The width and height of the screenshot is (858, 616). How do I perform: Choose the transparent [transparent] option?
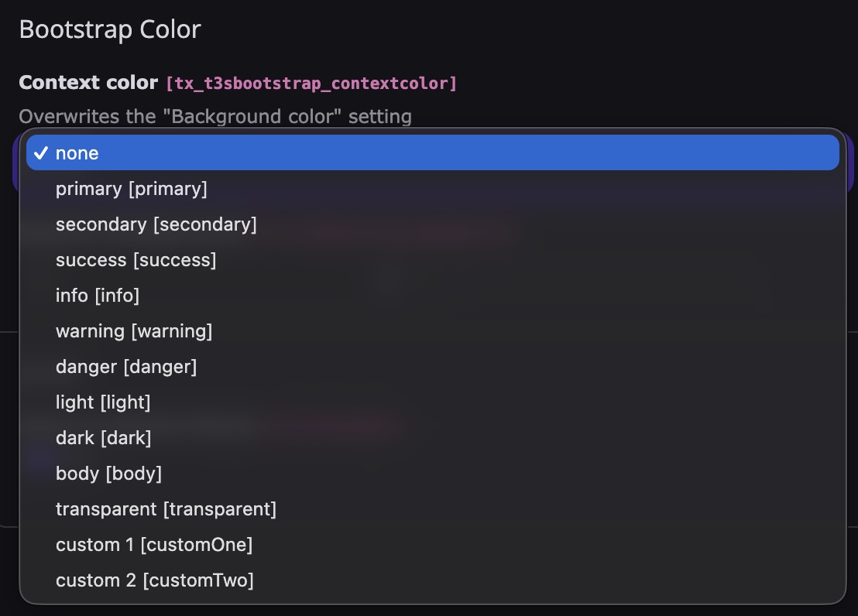click(166, 509)
